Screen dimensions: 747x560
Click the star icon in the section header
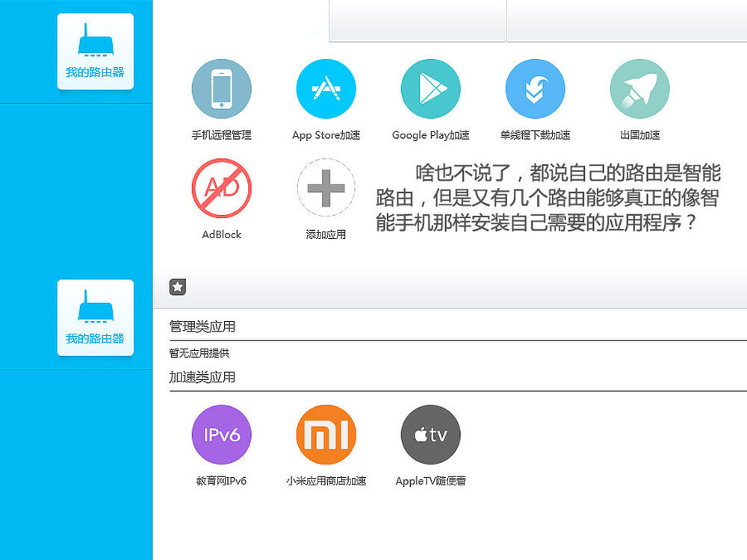point(178,287)
